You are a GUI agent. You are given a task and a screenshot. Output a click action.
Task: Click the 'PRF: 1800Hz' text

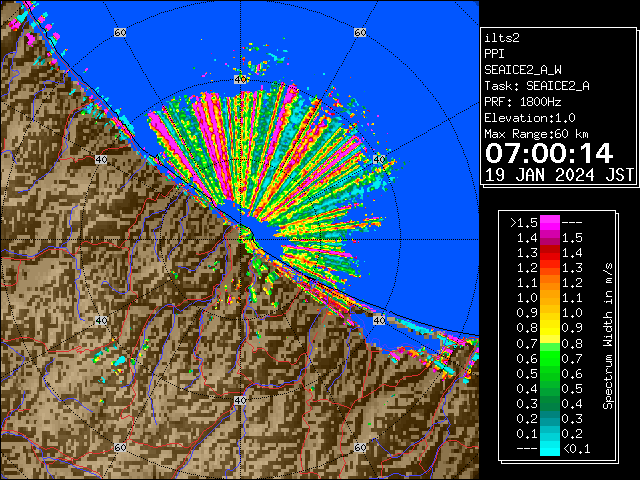coord(522,102)
